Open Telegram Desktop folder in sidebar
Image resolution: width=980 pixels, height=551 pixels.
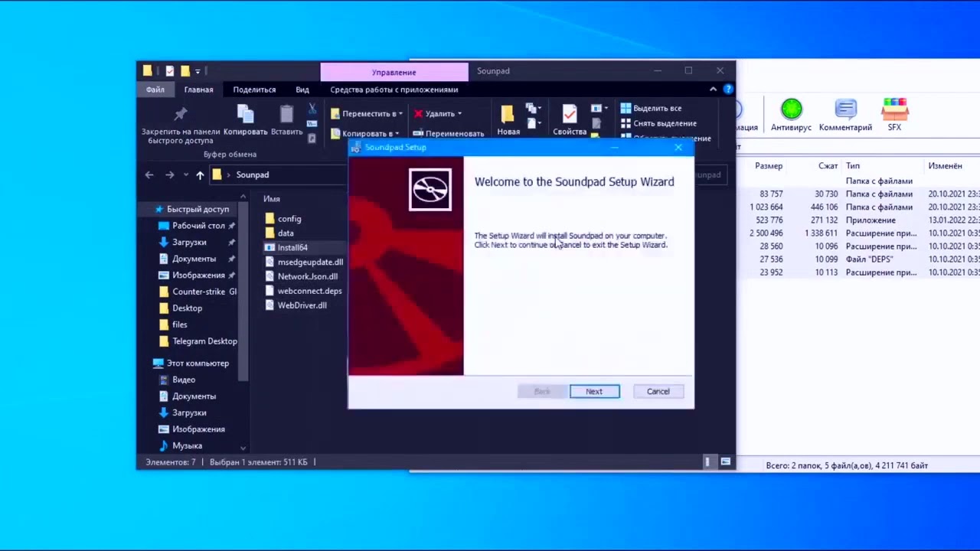(x=204, y=341)
